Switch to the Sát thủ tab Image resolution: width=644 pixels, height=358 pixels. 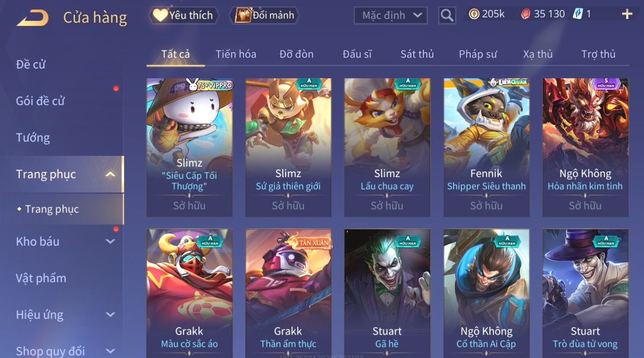(x=417, y=54)
